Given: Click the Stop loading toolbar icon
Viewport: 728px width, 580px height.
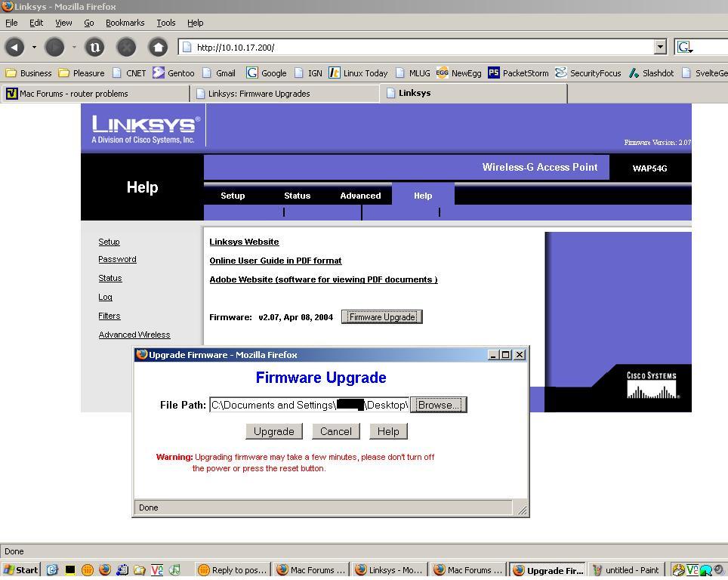Looking at the screenshot, I should (126, 48).
